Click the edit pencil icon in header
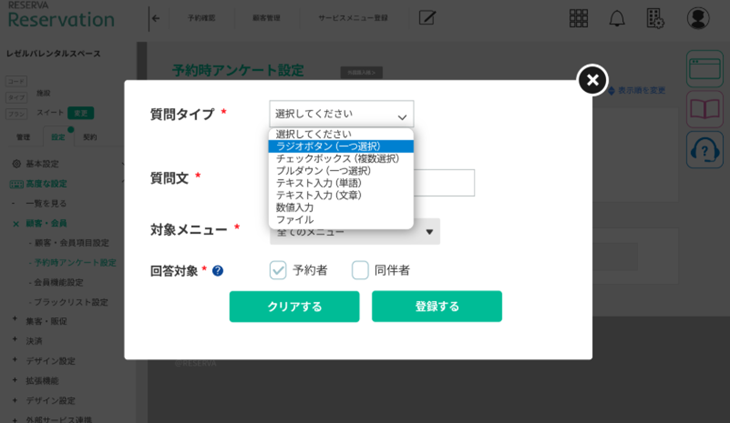Viewport: 730px width, 423px height. point(427,18)
